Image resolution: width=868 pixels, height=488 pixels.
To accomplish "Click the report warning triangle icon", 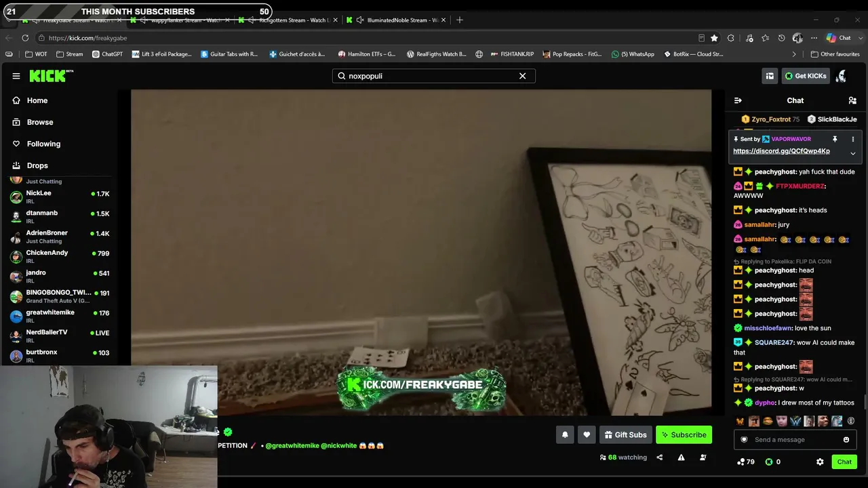I will tap(681, 457).
